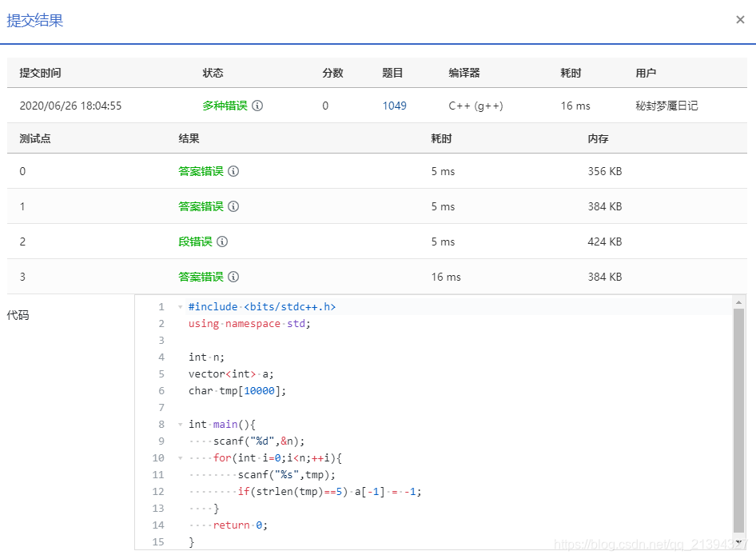Click the 多种错误 status text
756x559 pixels.
(225, 106)
